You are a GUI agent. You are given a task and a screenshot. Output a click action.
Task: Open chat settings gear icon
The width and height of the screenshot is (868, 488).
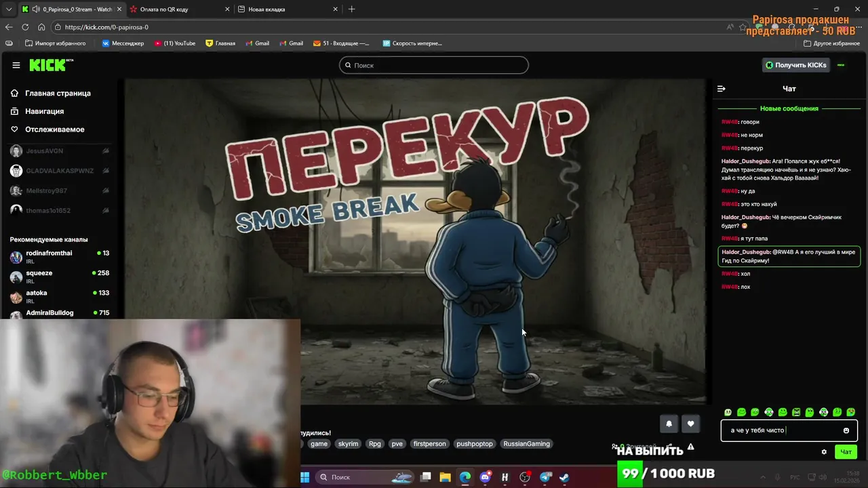tap(824, 452)
